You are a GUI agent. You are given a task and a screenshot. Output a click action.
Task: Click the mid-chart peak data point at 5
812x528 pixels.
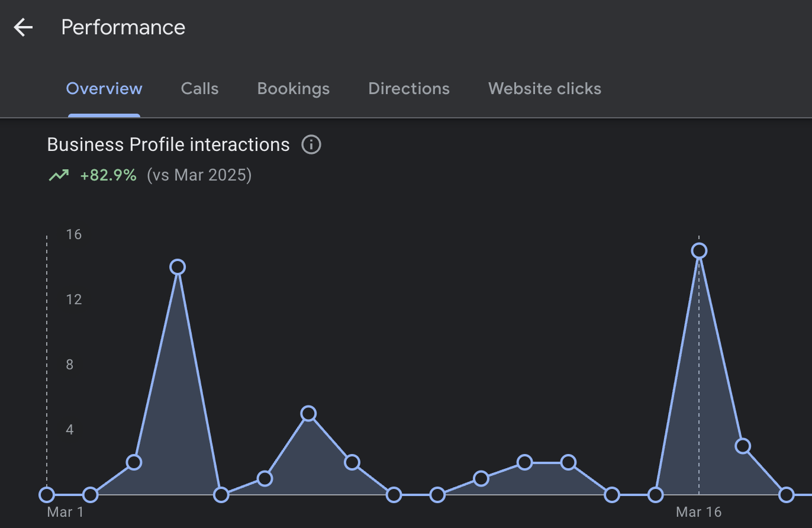click(x=308, y=414)
